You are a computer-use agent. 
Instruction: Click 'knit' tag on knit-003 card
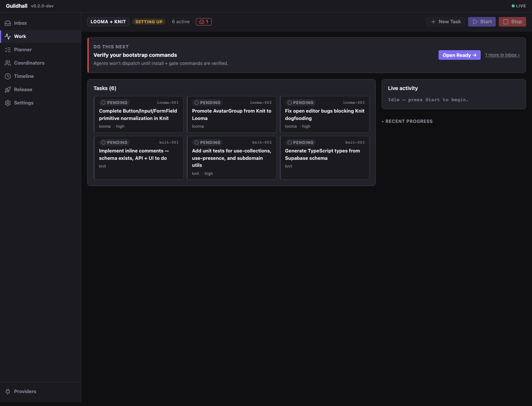[x=289, y=166]
